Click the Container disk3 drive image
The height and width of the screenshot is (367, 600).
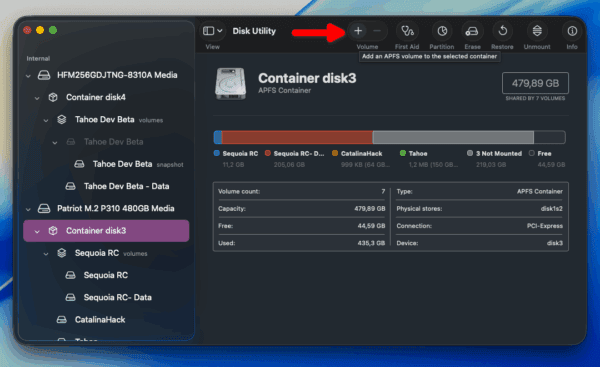point(230,84)
